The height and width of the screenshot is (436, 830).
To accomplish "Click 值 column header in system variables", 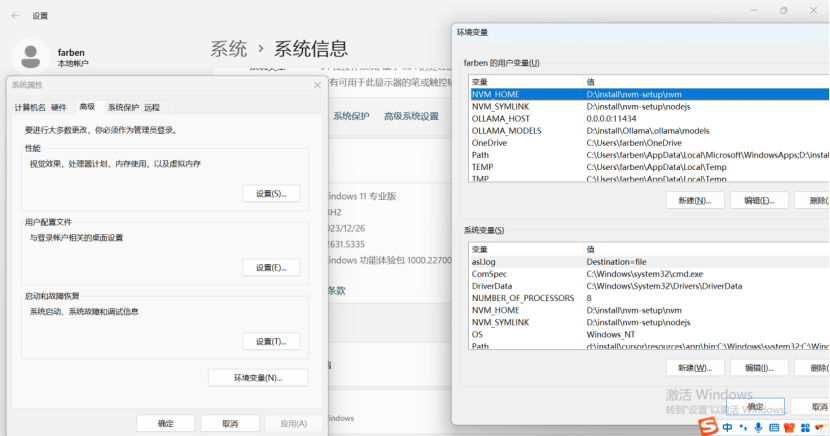I will tap(706, 249).
